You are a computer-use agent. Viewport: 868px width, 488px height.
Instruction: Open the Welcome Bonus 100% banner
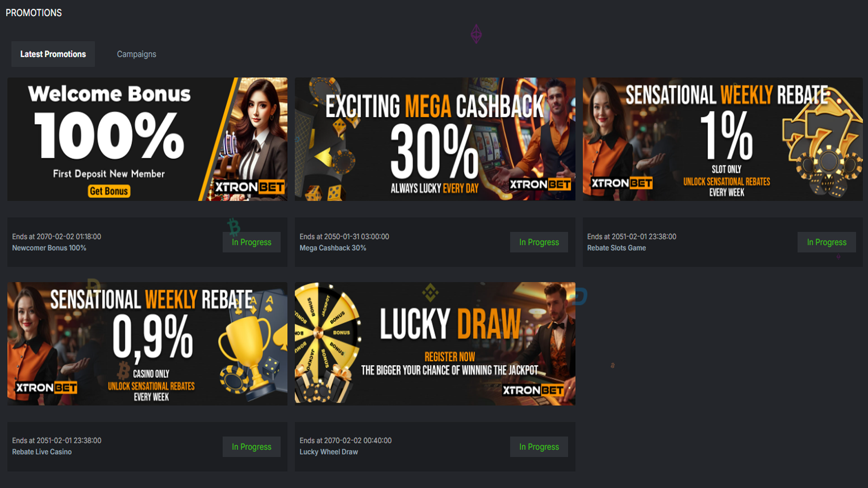coord(147,139)
